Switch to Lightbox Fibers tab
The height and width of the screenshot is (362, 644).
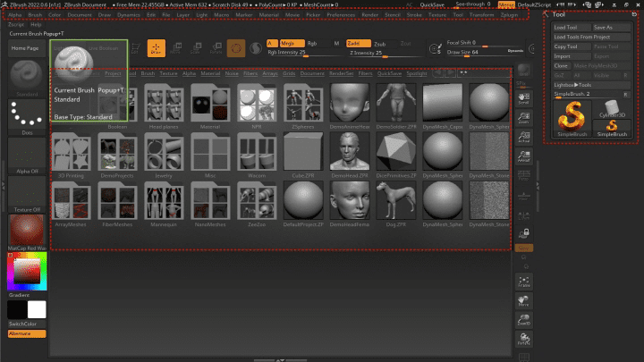coord(250,73)
